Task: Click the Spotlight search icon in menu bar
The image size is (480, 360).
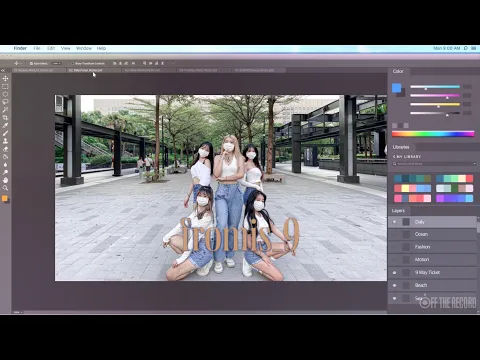Action: coord(466,48)
